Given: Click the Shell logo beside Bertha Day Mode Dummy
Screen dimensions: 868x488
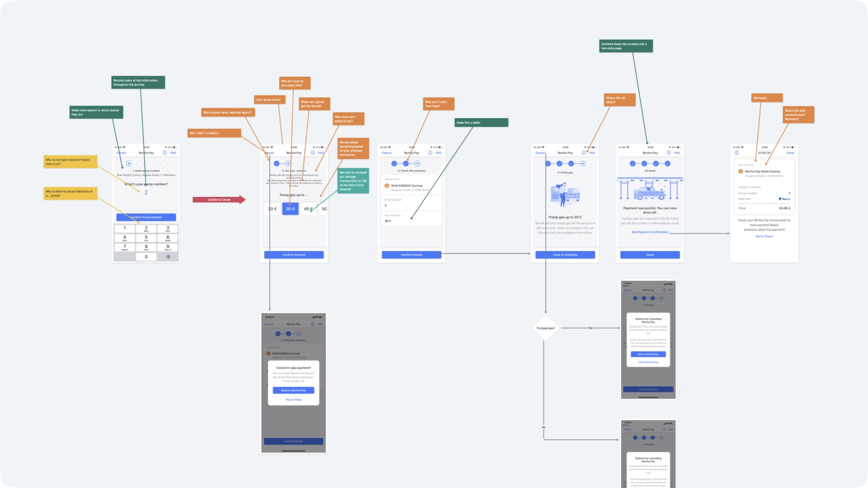Looking at the screenshot, I should 741,172.
